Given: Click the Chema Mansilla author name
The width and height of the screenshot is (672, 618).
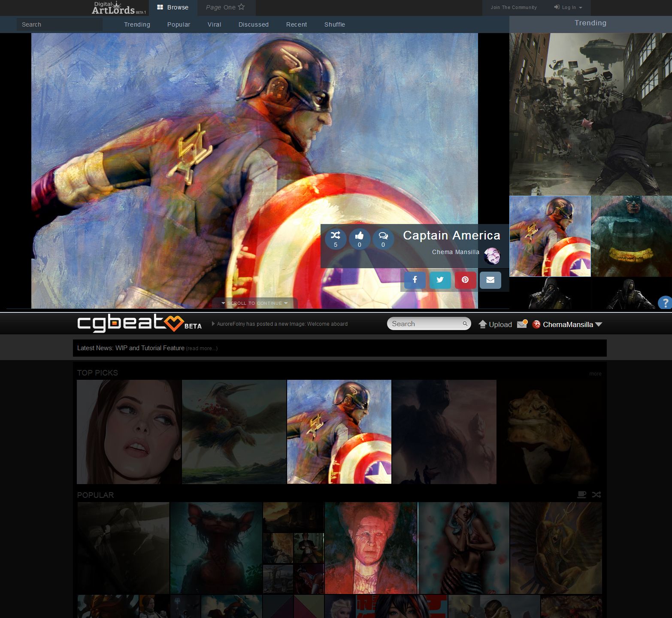Looking at the screenshot, I should click(x=455, y=252).
